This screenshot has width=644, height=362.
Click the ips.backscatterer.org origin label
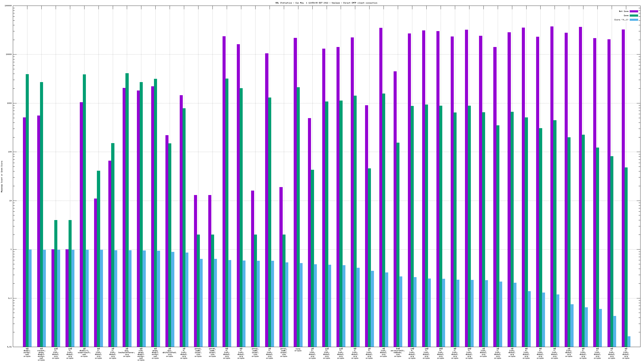127,352
